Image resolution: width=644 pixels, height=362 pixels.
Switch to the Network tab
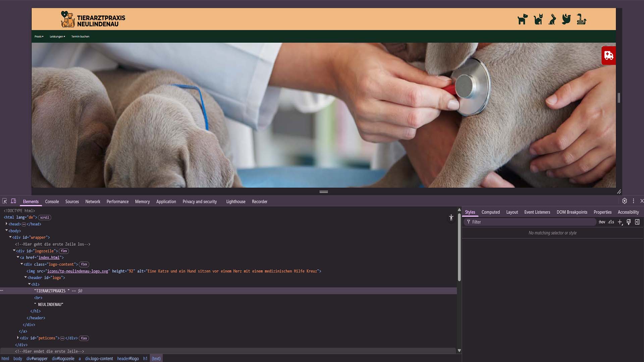[93, 201]
